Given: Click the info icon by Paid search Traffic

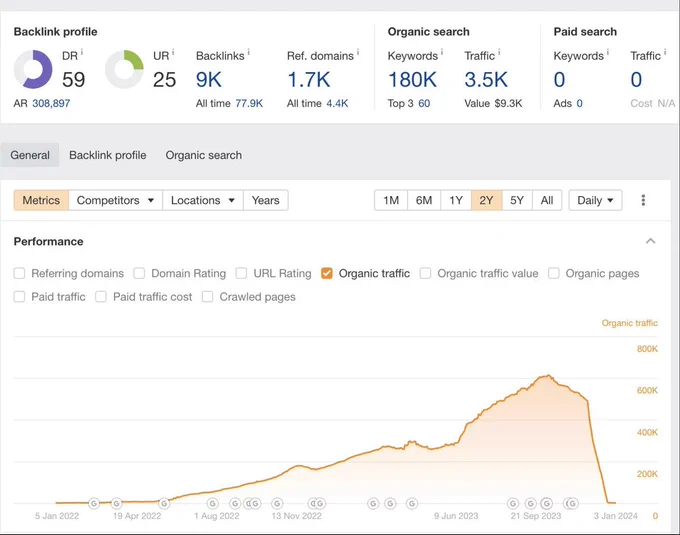Looking at the screenshot, I should pos(665,52).
